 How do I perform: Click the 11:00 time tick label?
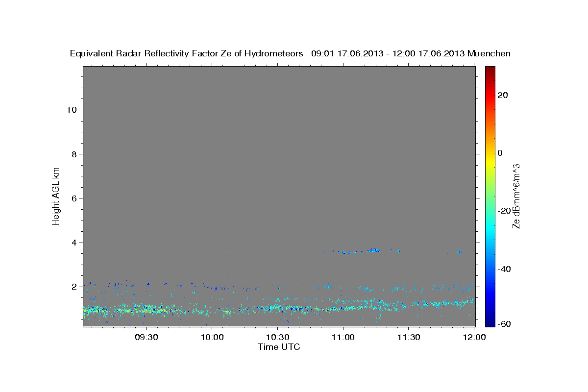point(343,338)
